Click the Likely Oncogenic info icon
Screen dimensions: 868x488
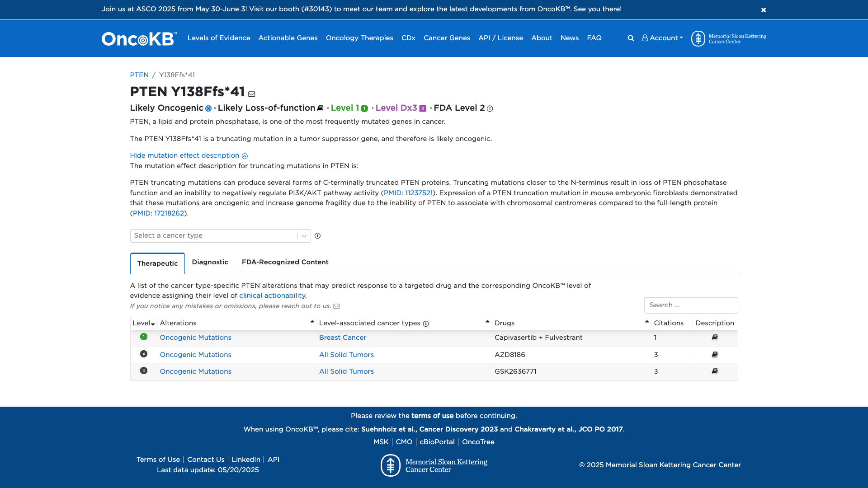pos(208,108)
